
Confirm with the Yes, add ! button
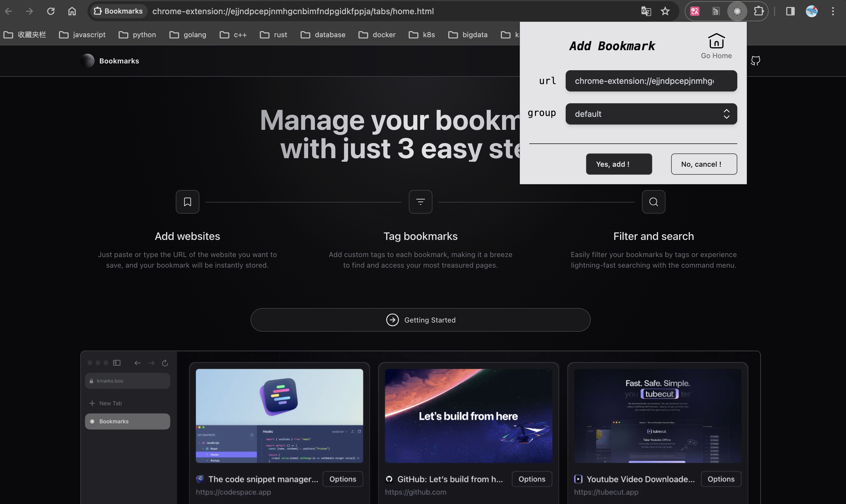[619, 164]
